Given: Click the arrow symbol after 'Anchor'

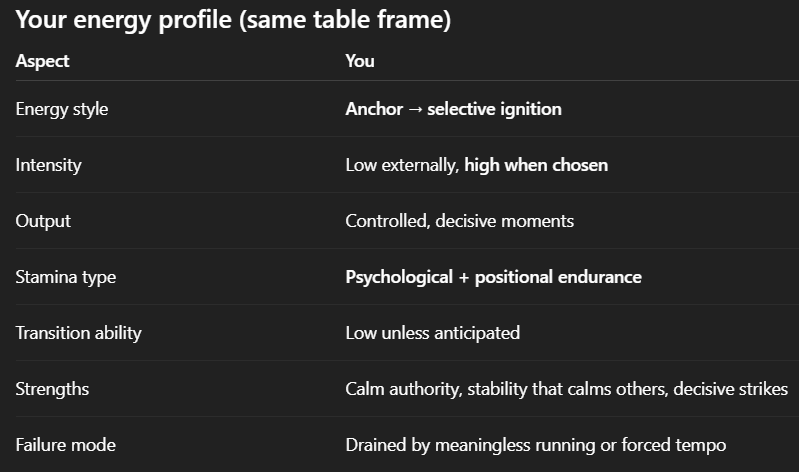Looking at the screenshot, I should [415, 110].
